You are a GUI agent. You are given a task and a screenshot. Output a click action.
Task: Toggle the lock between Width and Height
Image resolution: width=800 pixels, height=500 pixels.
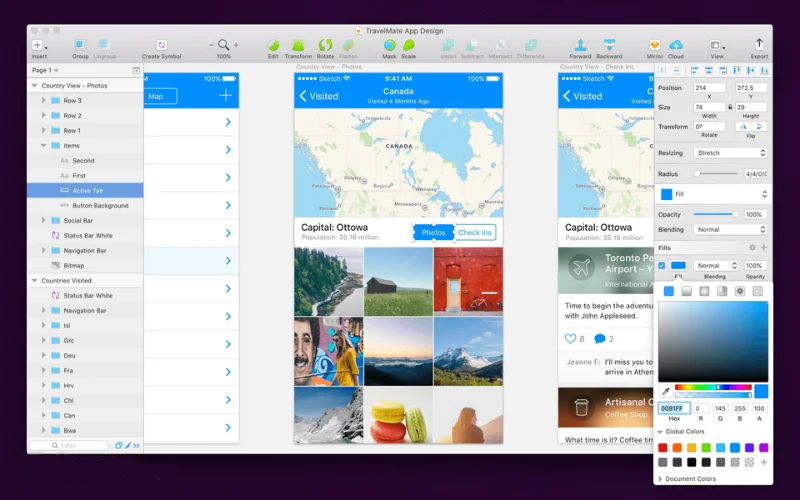(x=730, y=106)
